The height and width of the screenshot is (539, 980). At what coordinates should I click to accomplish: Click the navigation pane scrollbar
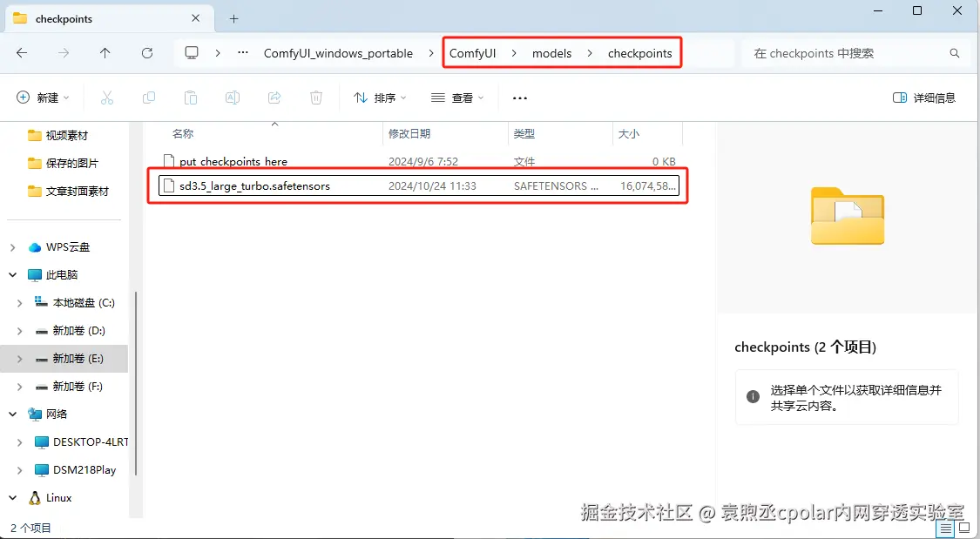coord(136,384)
